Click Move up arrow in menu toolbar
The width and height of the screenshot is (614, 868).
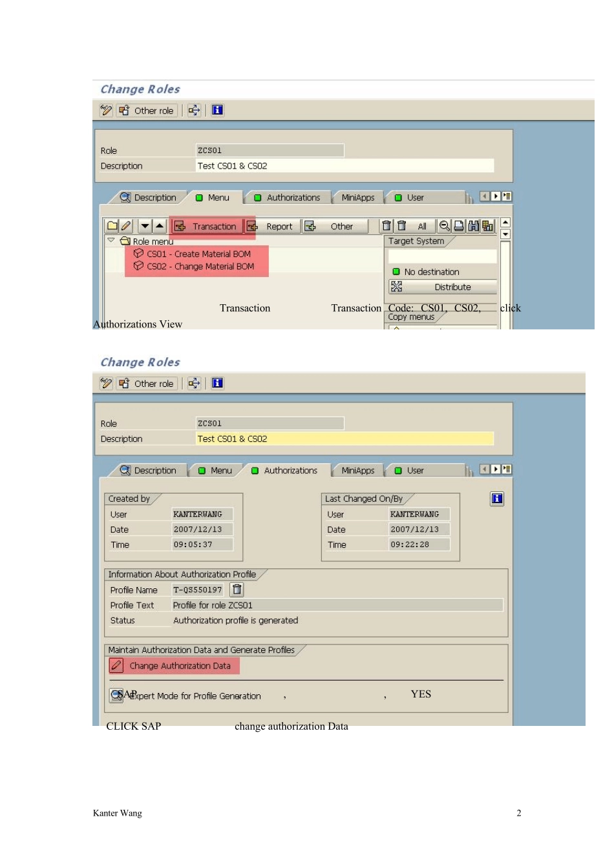pos(160,226)
